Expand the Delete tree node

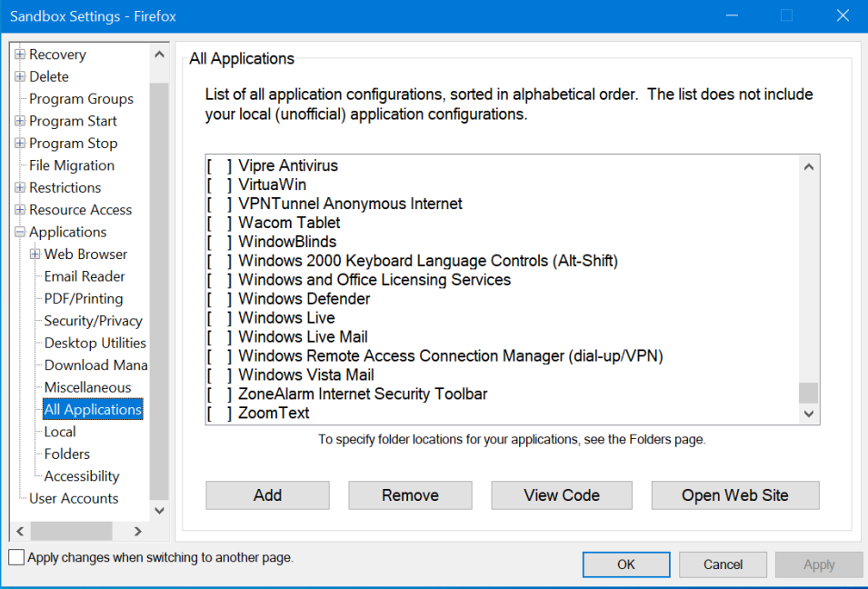click(x=20, y=76)
